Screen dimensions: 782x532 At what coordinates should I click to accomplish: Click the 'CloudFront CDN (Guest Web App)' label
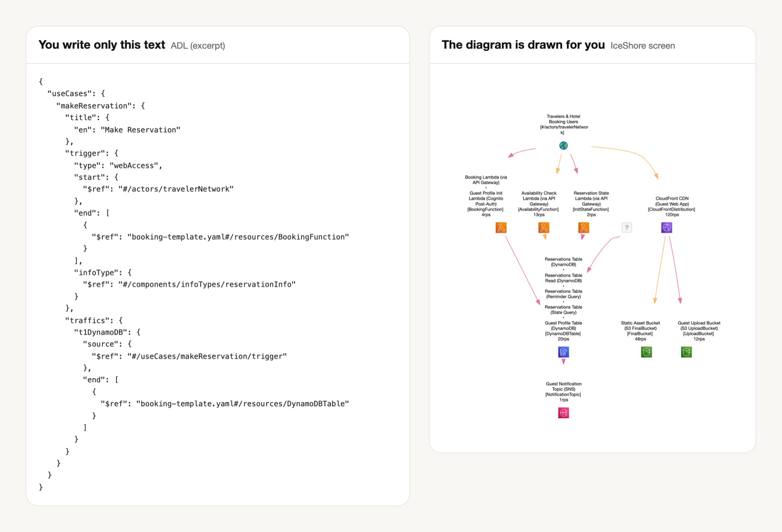(x=672, y=201)
